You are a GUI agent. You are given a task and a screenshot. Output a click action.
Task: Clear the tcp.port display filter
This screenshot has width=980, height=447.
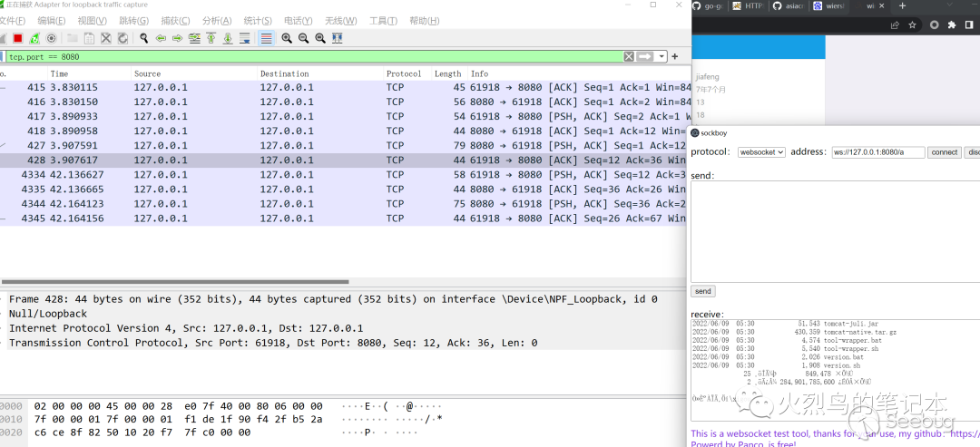tap(629, 56)
